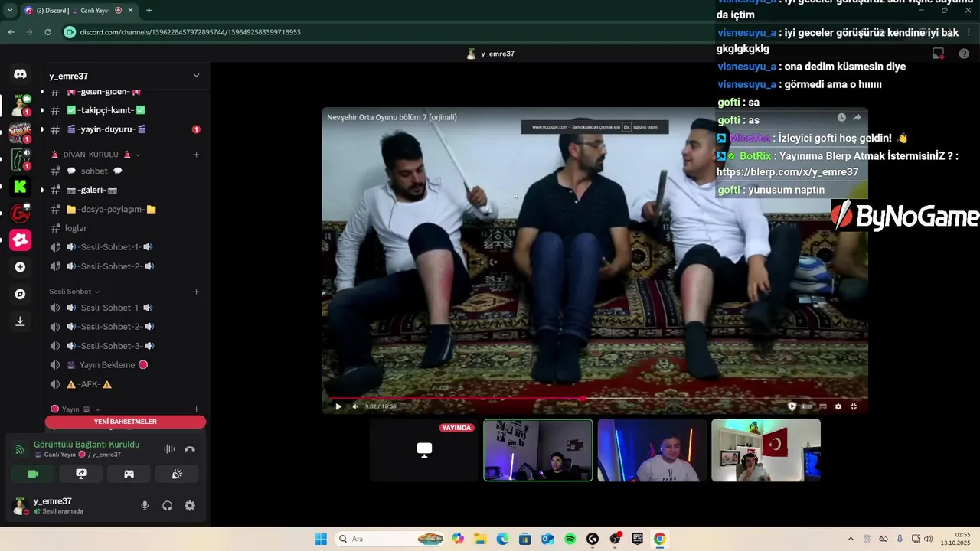Share video using arrow icon

coord(857,117)
